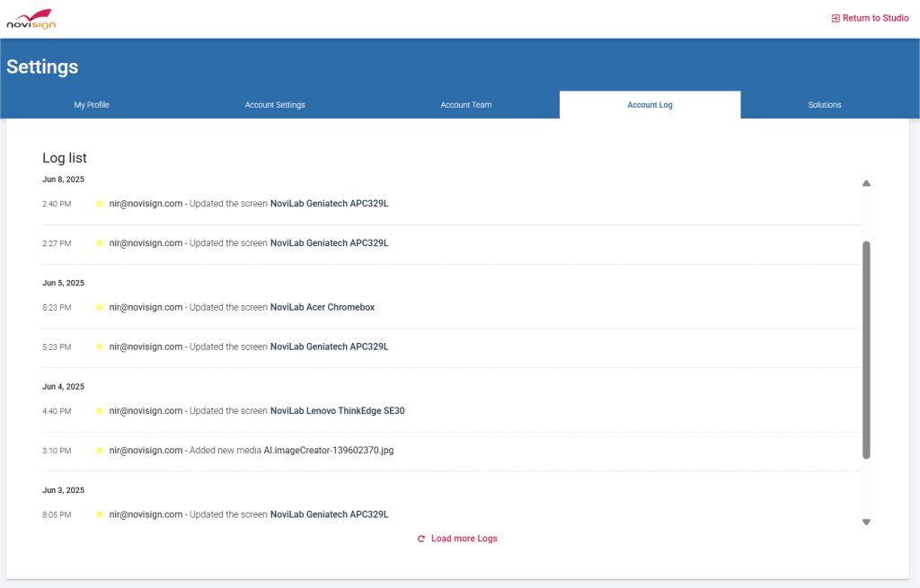Click the refresh icon next to Load more Logs
This screenshot has height=588, width=920.
pos(420,539)
